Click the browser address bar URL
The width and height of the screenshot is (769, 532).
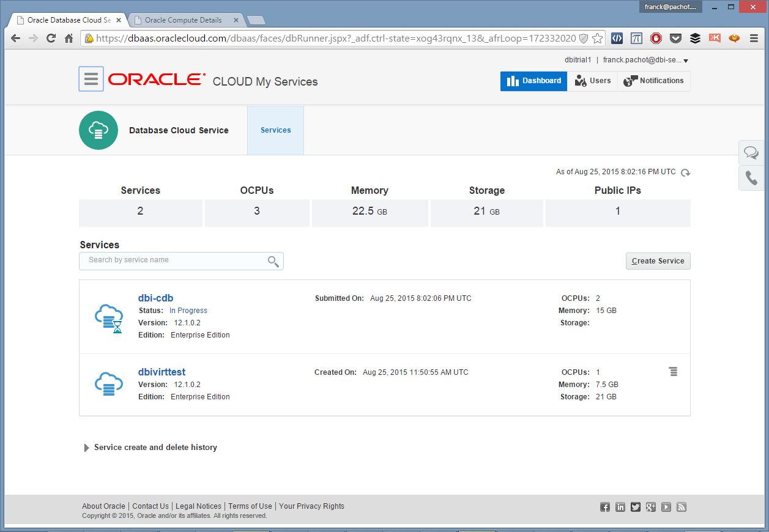[336, 38]
